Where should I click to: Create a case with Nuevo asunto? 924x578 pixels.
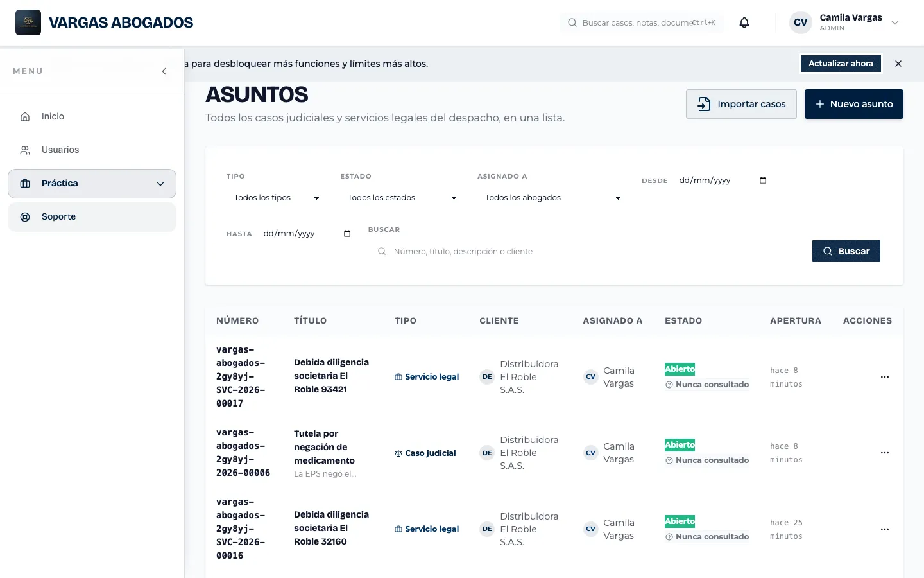854,104
